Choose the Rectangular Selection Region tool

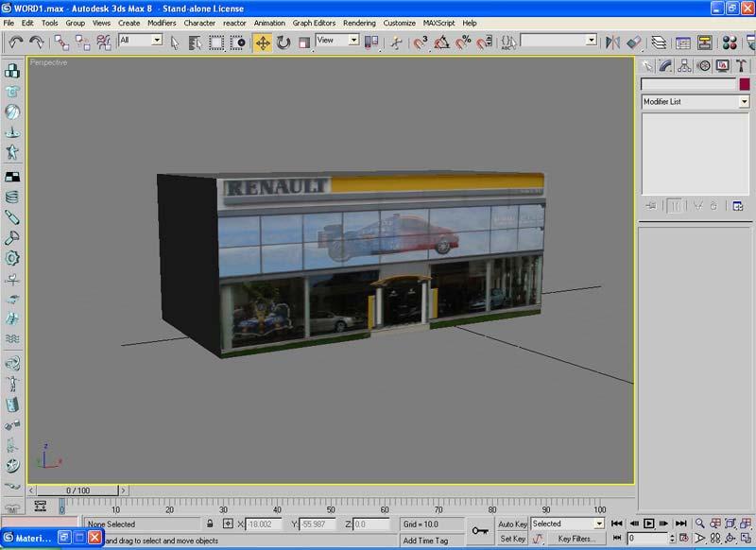click(x=216, y=43)
